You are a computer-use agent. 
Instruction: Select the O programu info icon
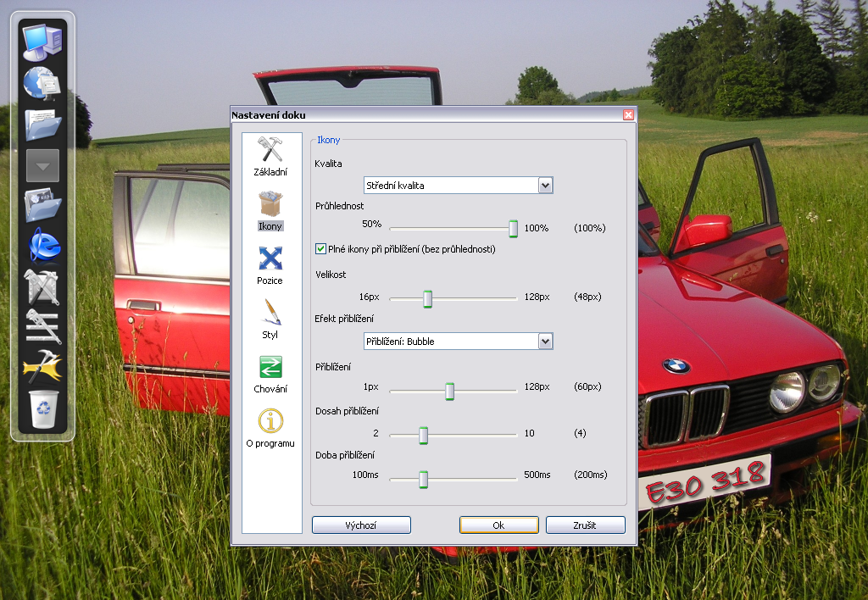270,420
